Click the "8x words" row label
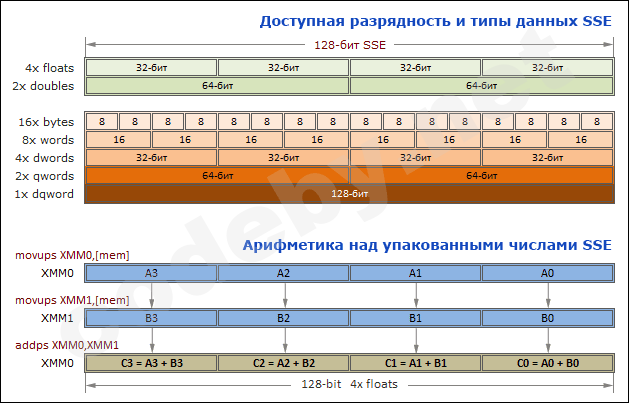The width and height of the screenshot is (629, 403). pyautogui.click(x=48, y=140)
